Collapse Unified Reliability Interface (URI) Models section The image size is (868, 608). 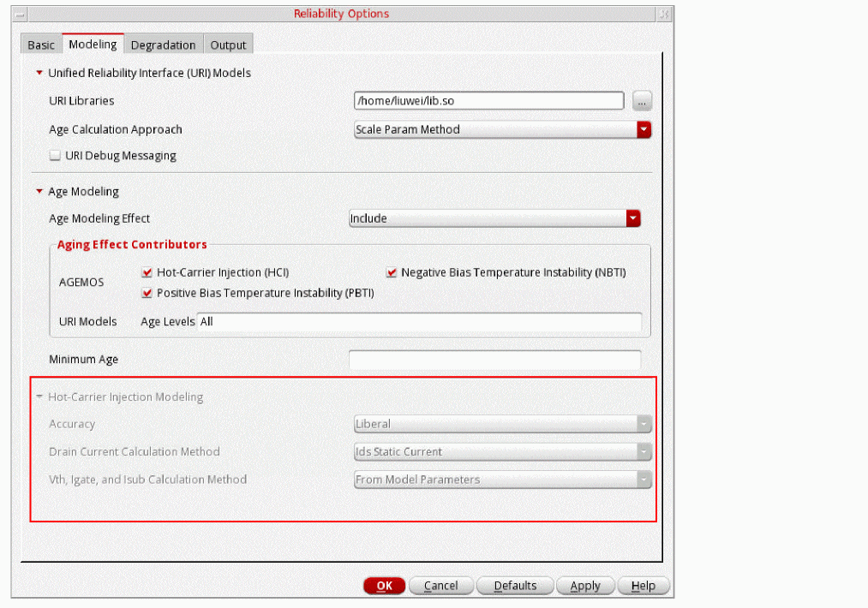39,73
